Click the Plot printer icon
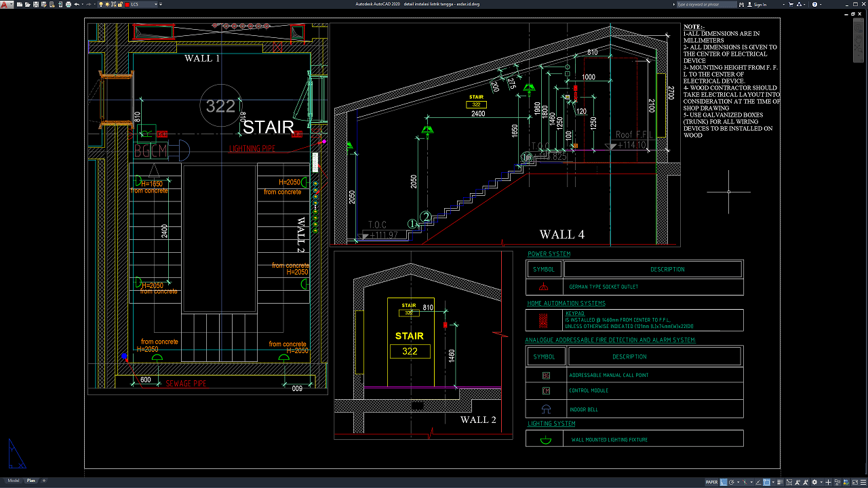 click(68, 4)
